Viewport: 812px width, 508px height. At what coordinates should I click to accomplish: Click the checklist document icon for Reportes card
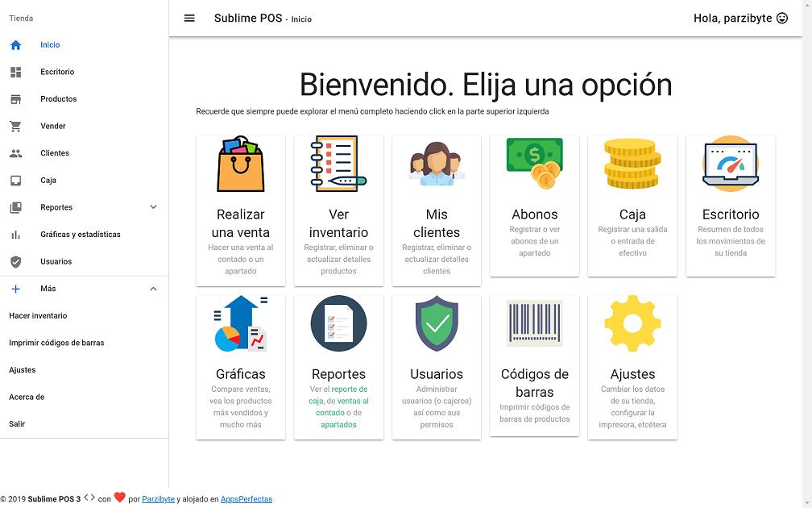pyautogui.click(x=338, y=323)
